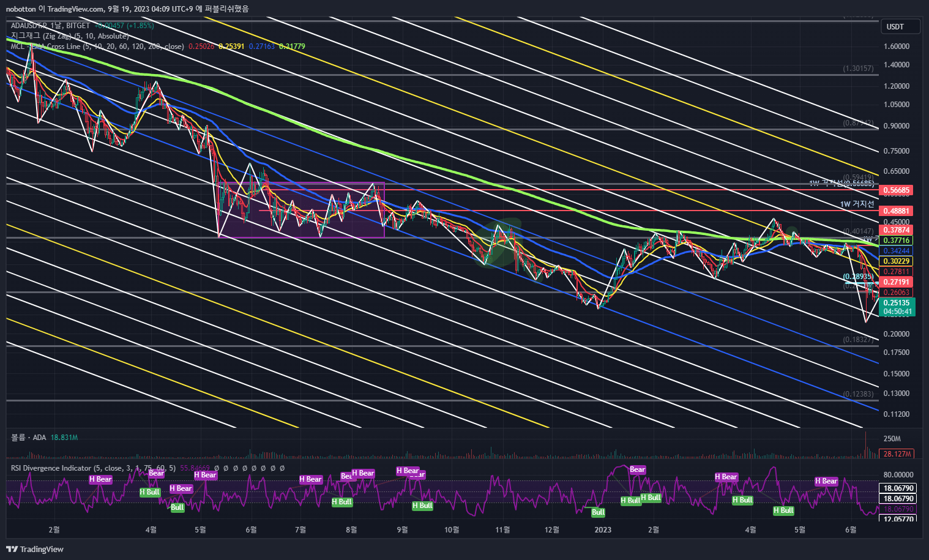
Task: Click the red 0.56685 price label
Action: pyautogui.click(x=896, y=190)
